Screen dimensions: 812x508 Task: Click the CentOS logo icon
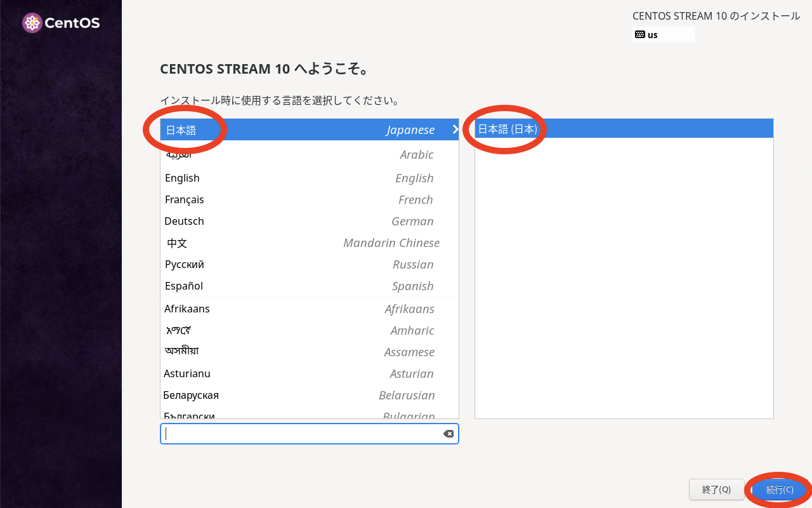pos(32,23)
